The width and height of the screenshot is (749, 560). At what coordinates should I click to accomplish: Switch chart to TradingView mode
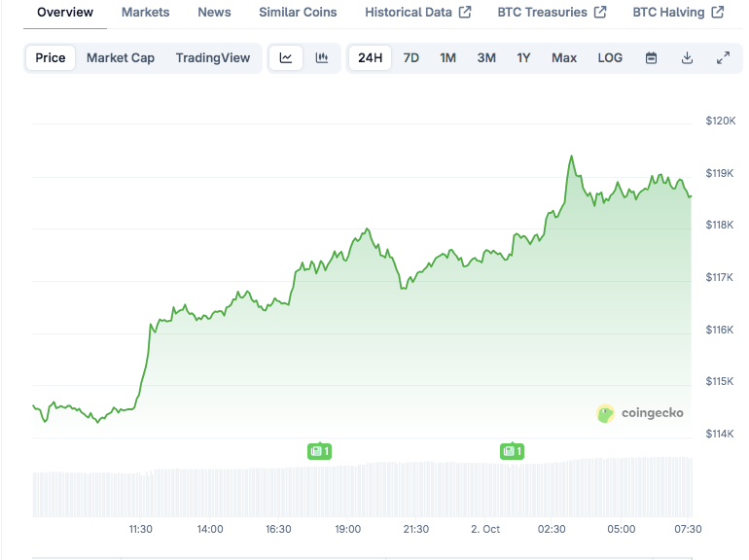click(x=213, y=58)
